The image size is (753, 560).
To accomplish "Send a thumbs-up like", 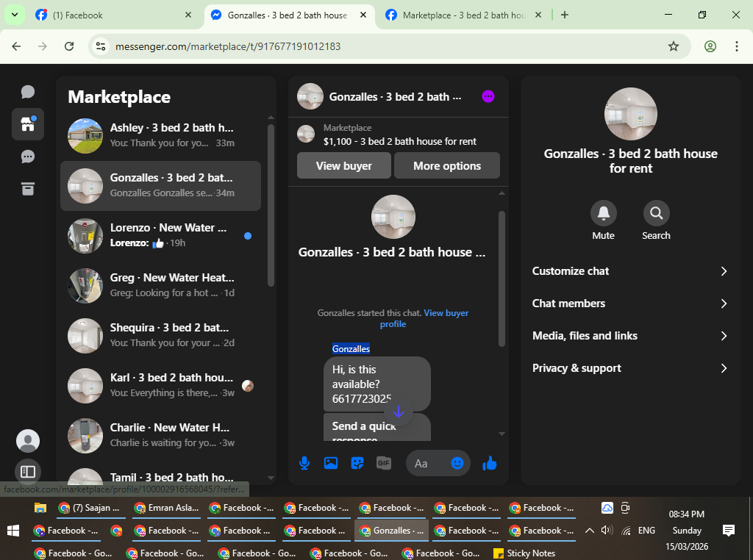I will coord(489,463).
